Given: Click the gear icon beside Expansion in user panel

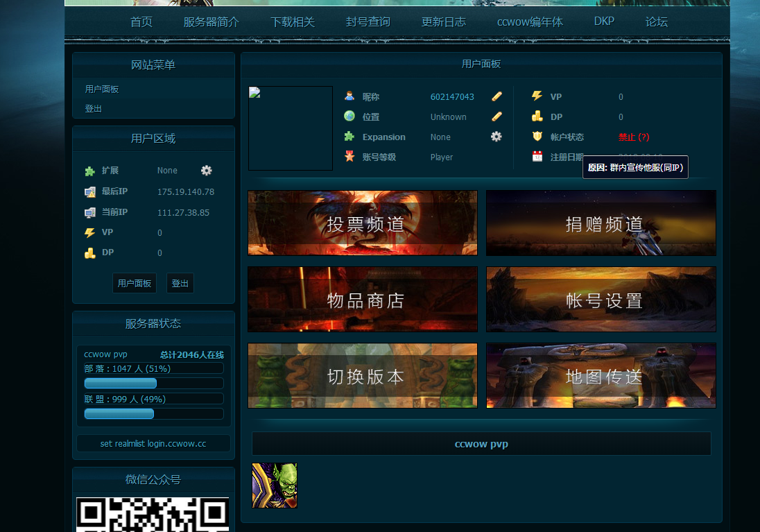Looking at the screenshot, I should click(x=496, y=137).
